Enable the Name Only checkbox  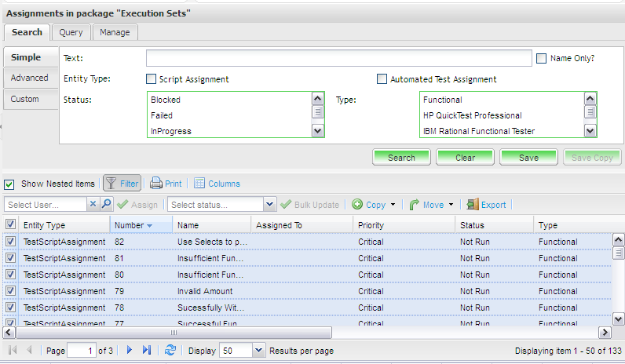click(x=541, y=58)
